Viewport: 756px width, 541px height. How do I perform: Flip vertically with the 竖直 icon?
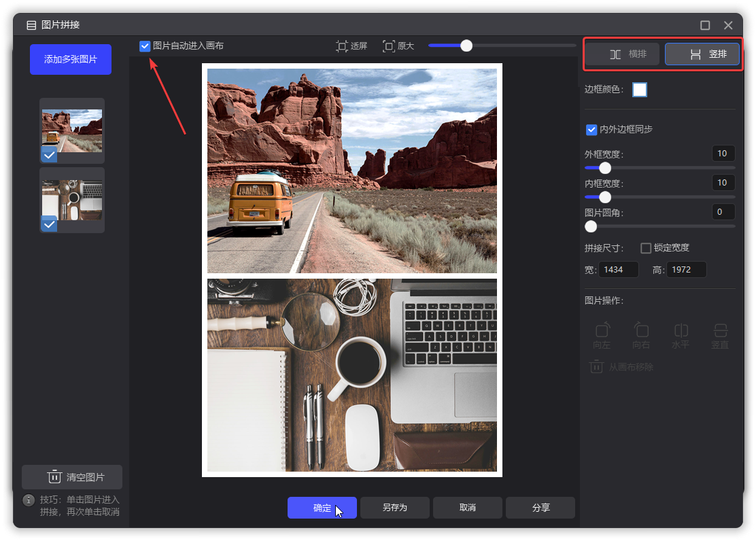[x=720, y=331]
